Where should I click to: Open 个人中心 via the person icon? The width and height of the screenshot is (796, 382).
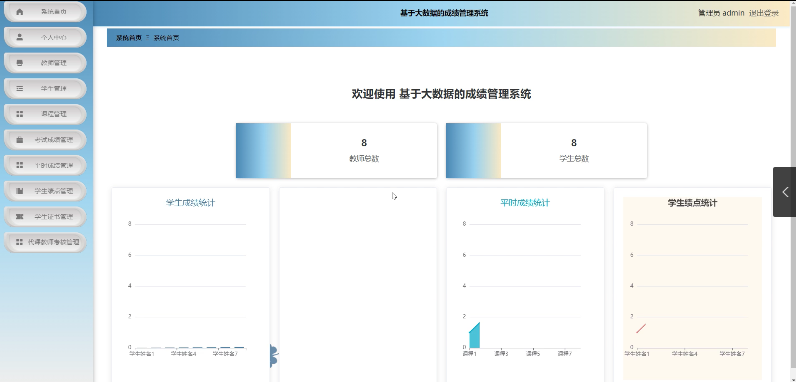point(45,38)
